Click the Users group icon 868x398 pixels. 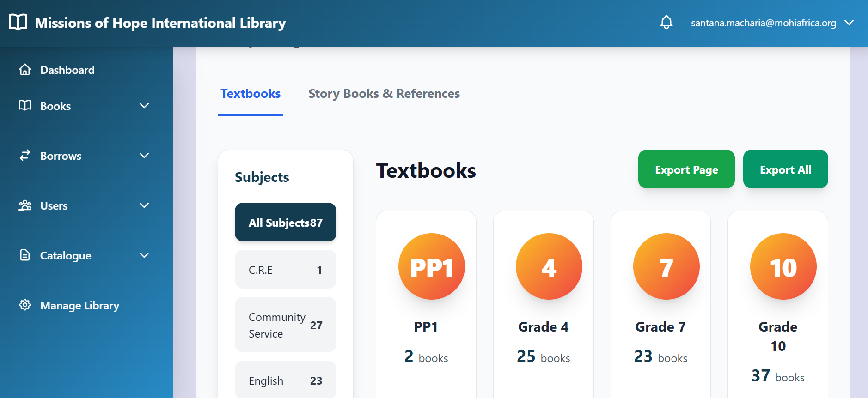(x=25, y=205)
